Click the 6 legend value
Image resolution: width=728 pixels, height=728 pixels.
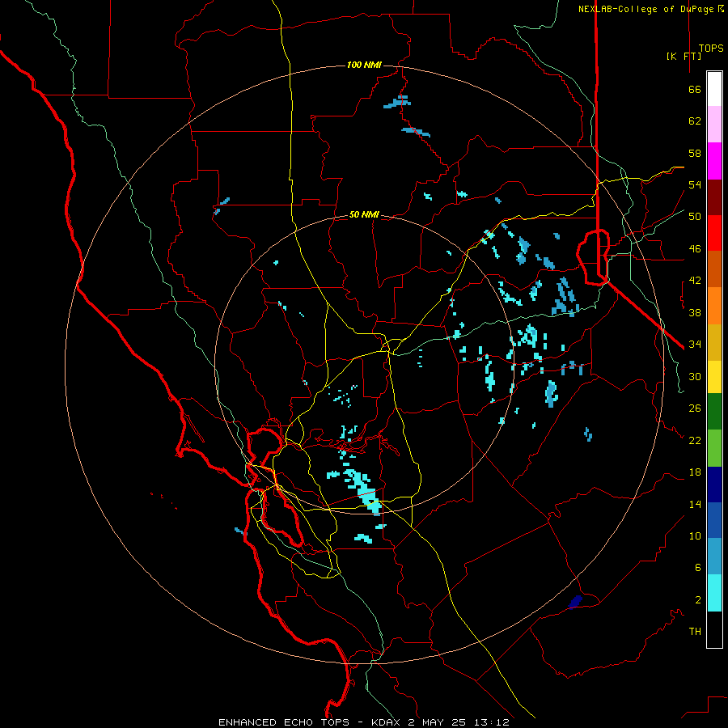coord(698,568)
